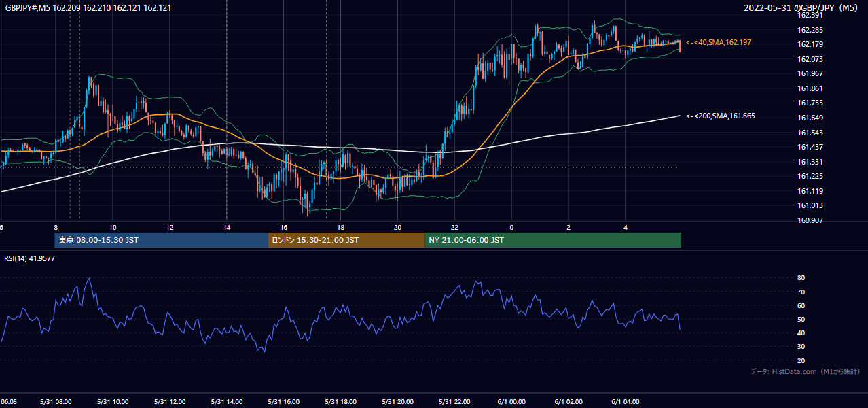Viewport: 868px width, 408px height.
Task: Click price axis value 161.649
Action: (x=810, y=118)
